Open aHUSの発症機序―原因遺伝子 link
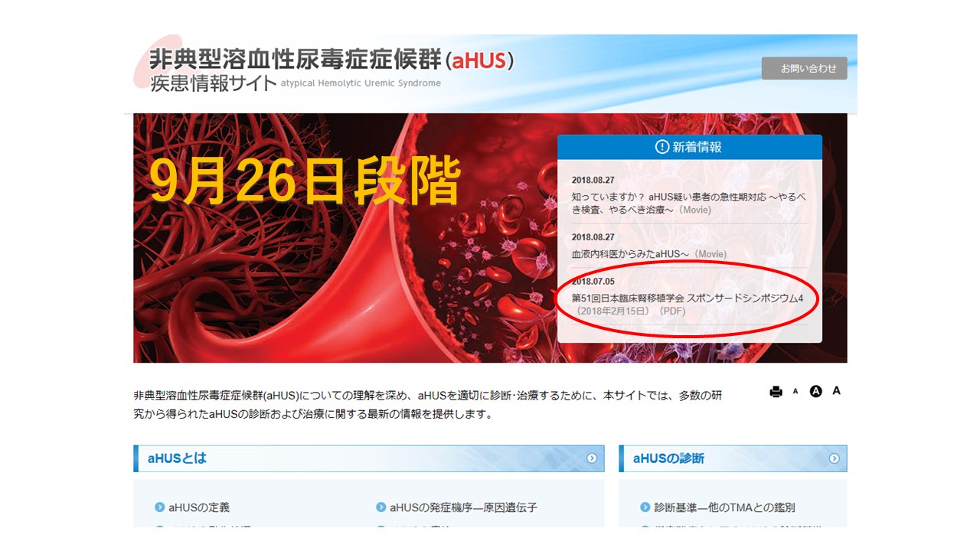The image size is (980, 551). tap(464, 507)
